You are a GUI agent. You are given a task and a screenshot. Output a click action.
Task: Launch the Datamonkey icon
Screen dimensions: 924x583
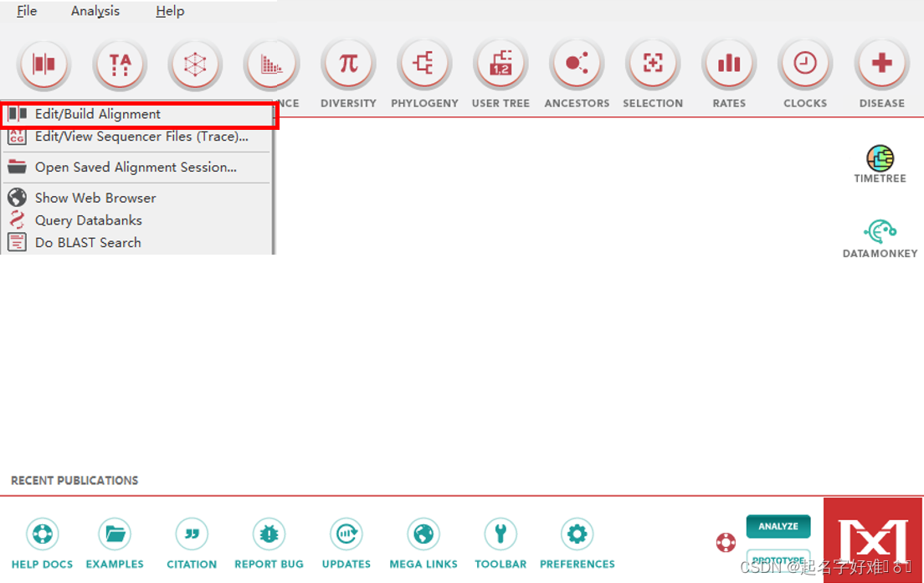[x=880, y=231]
